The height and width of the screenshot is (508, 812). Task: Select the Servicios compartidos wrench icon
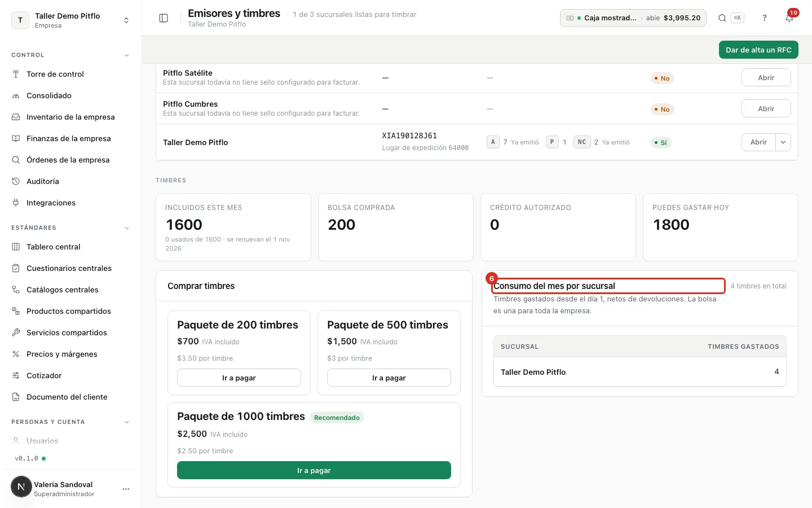pyautogui.click(x=16, y=332)
